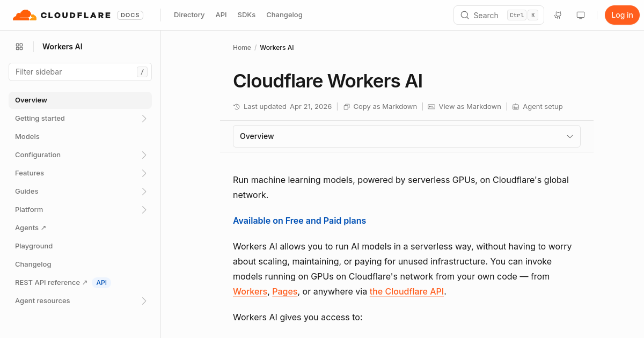
Task: Toggle theme using the monitor icon
Action: [x=581, y=15]
